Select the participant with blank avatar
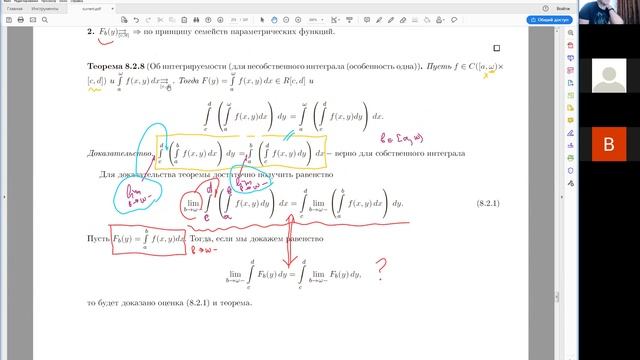This screenshot has height=360, width=640. tap(609, 76)
